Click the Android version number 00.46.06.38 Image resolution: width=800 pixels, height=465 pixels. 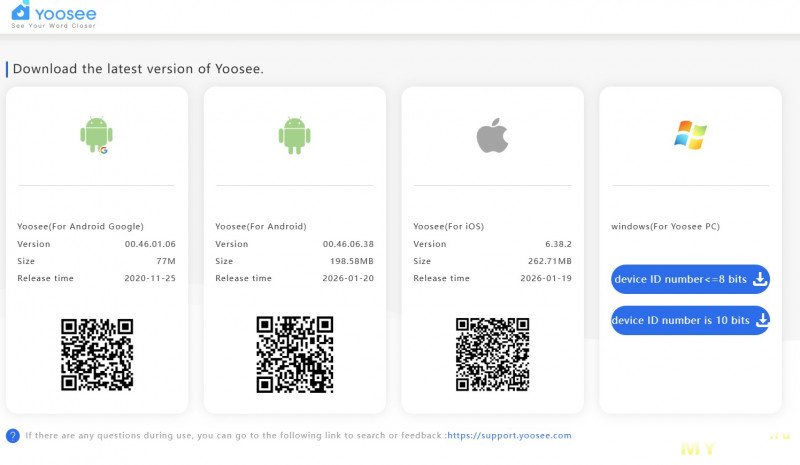pos(348,244)
